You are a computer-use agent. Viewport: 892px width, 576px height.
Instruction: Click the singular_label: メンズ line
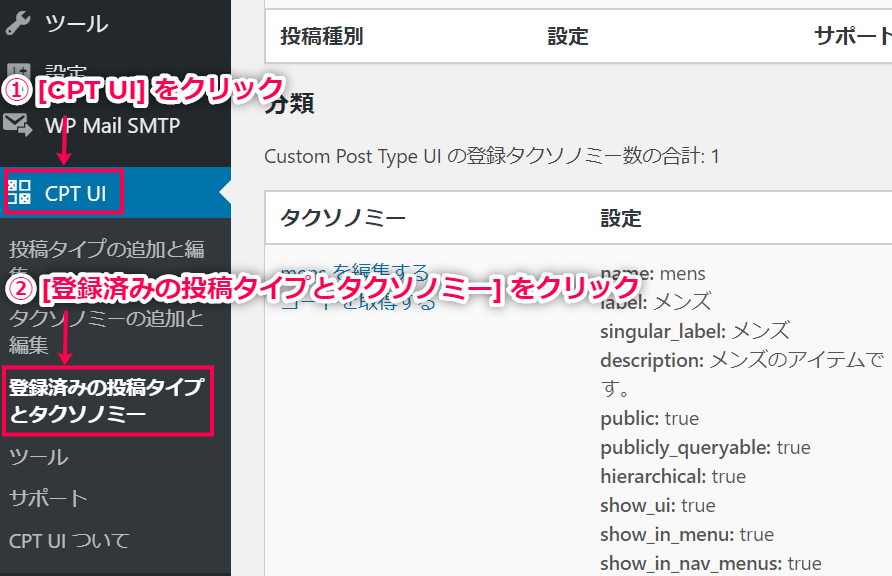coord(695,331)
